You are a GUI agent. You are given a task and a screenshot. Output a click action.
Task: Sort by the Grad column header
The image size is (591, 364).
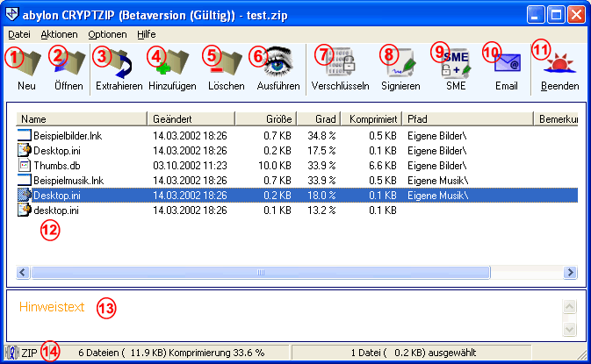pos(320,119)
